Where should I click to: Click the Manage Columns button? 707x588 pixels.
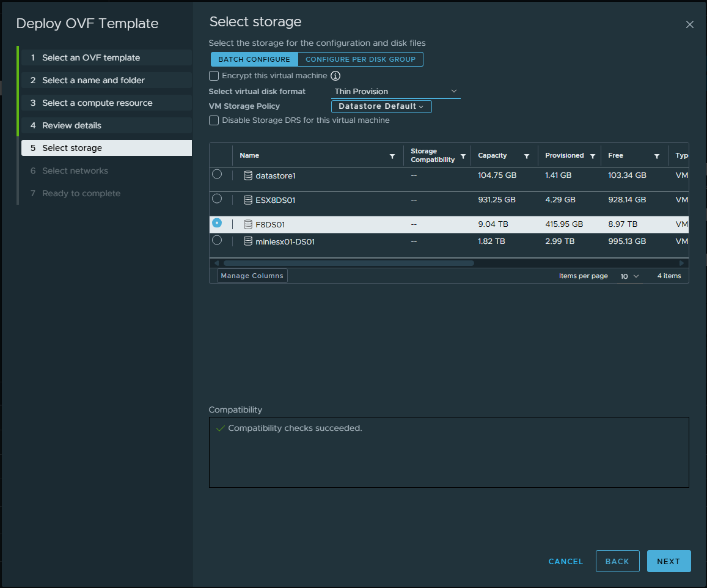tap(252, 276)
